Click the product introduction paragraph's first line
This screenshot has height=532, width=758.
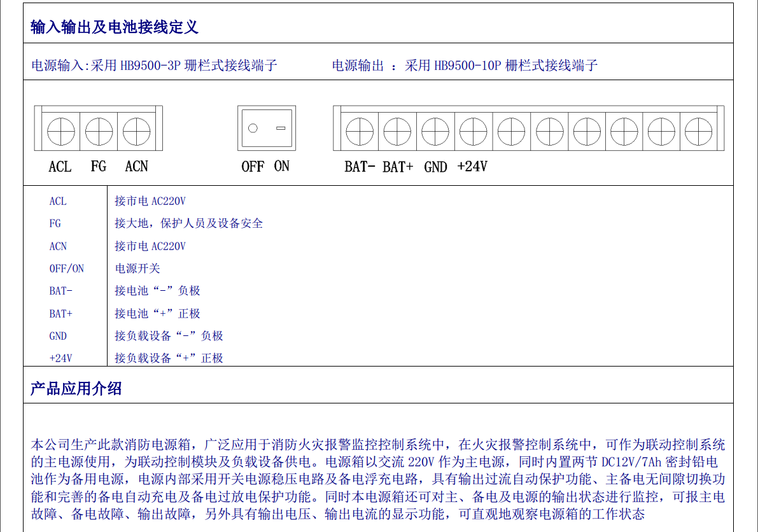(378, 444)
